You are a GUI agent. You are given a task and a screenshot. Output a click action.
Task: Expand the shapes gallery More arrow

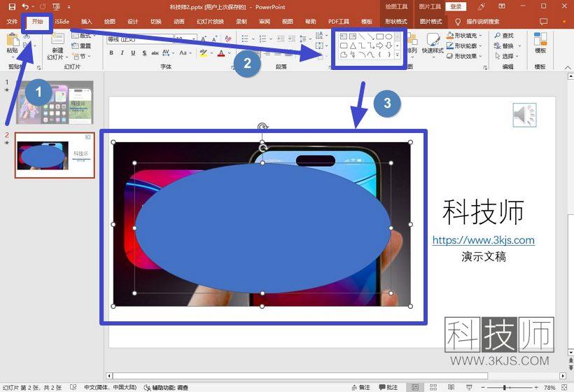click(398, 55)
